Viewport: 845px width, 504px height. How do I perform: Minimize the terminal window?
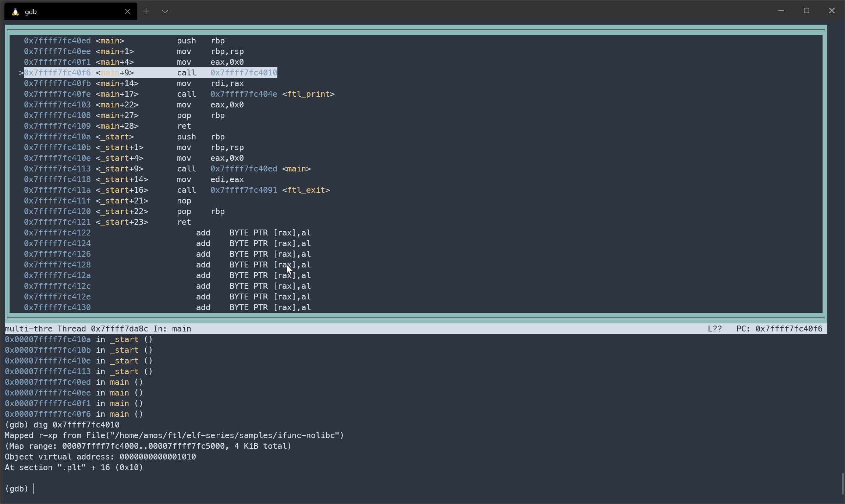[x=781, y=11]
